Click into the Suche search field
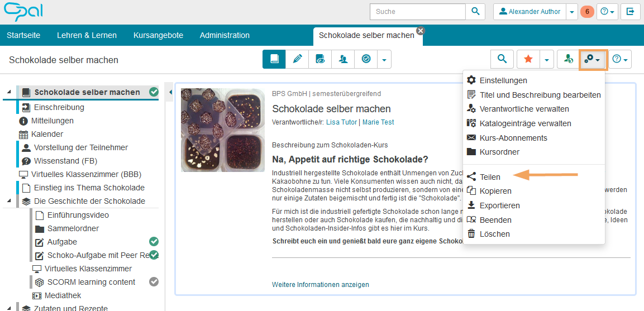Image resolution: width=644 pixels, height=311 pixels. 418,12
